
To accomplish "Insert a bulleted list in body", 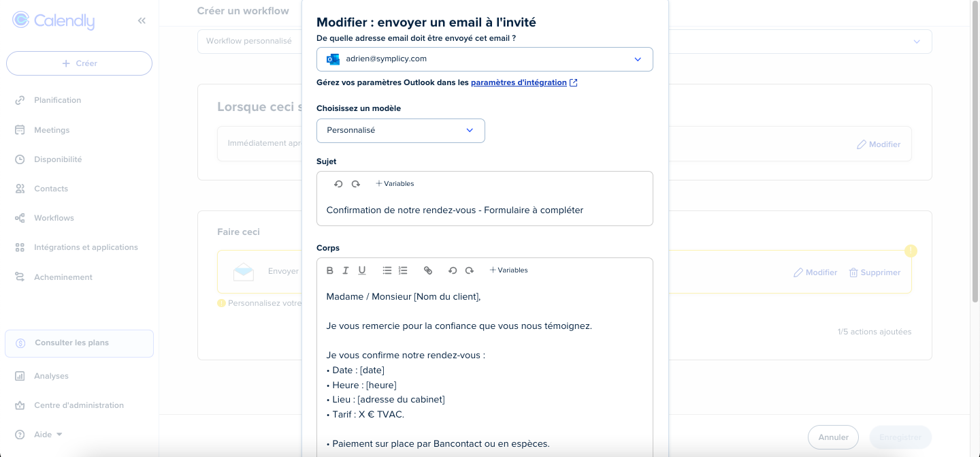I will click(x=387, y=270).
